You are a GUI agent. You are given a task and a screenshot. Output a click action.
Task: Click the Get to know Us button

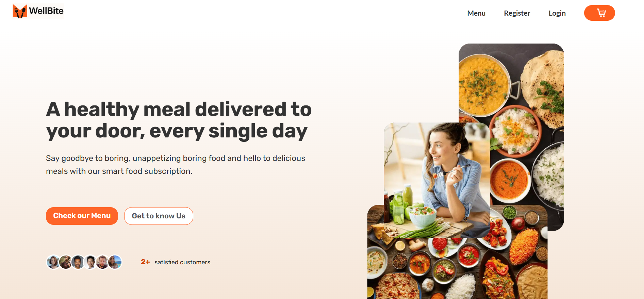(x=159, y=216)
